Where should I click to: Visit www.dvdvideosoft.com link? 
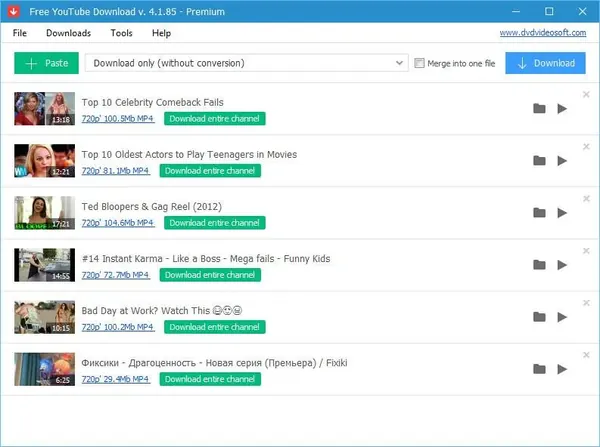543,33
